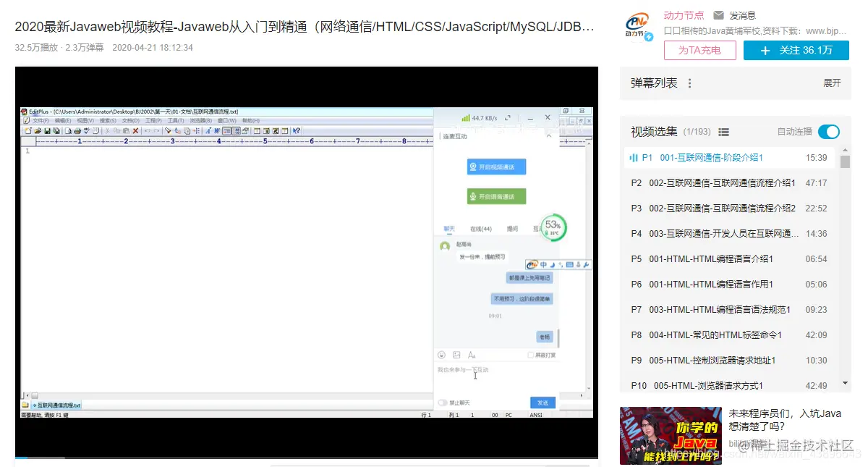Open the 帮助(H) menu in EditPlus
Screen dimensions: 868x467
[x=250, y=121]
